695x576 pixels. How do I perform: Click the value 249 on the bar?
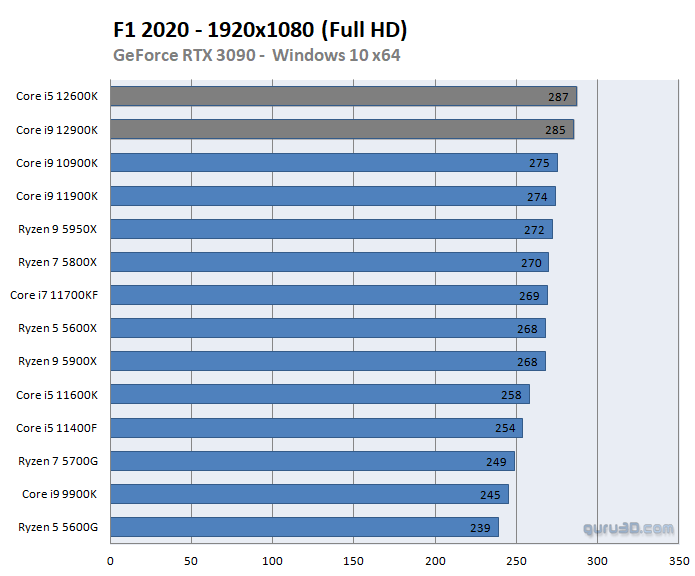pyautogui.click(x=496, y=463)
